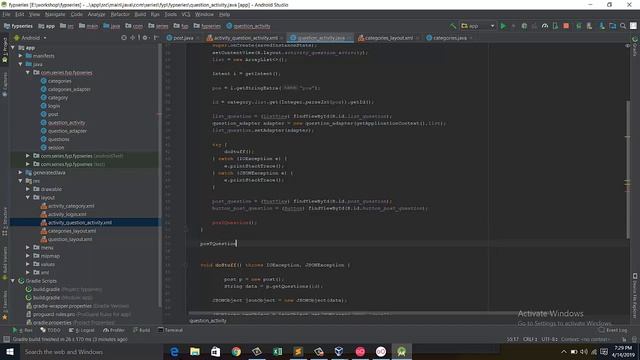Open Windows Start menu
The height and width of the screenshot is (360, 640).
10,351
